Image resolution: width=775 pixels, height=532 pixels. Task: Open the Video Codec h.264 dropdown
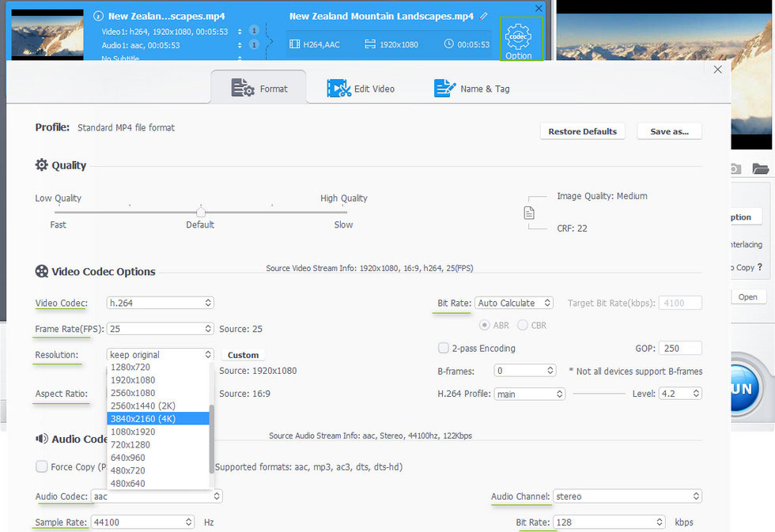pyautogui.click(x=161, y=303)
